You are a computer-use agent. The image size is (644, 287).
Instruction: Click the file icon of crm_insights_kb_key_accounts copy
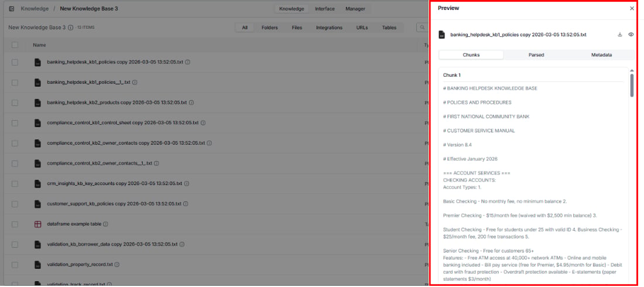tap(38, 184)
